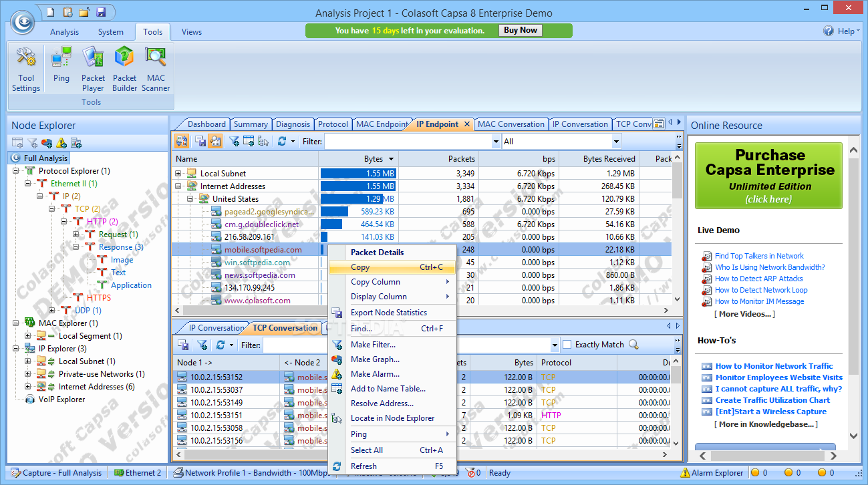Open How to Detect ARP Attacks link
The width and height of the screenshot is (868, 485).
(x=758, y=279)
